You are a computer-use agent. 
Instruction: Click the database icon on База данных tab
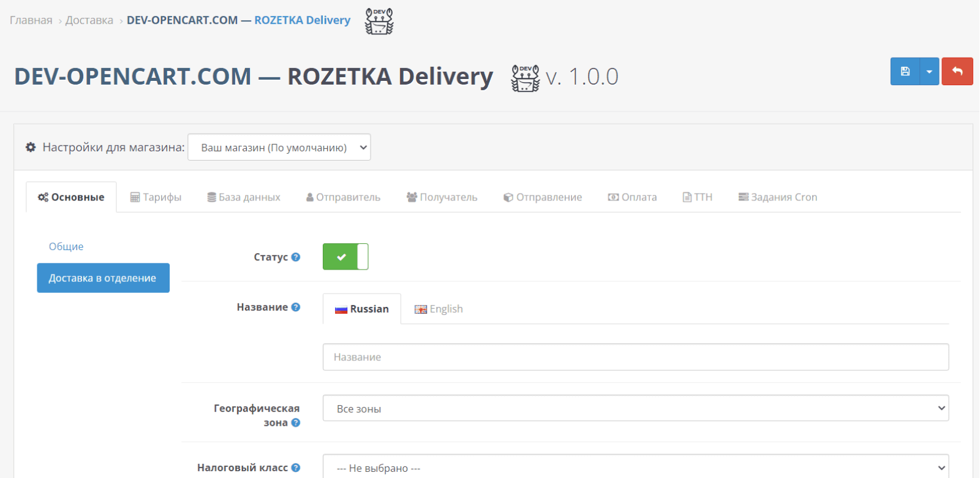click(212, 197)
